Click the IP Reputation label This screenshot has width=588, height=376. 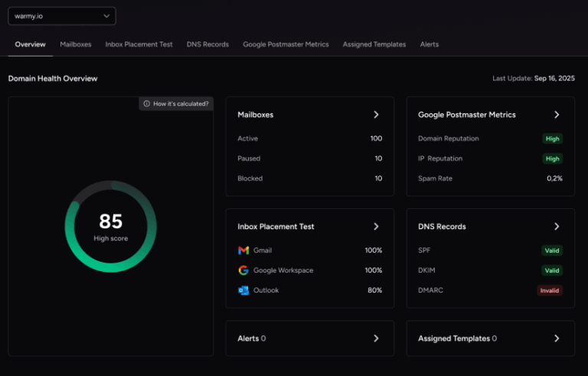tap(440, 159)
